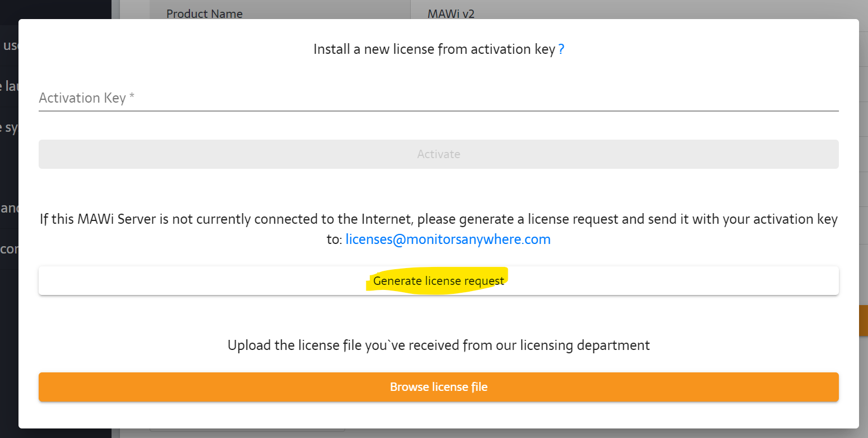The width and height of the screenshot is (868, 438).
Task: Click the MAWi v2 value cell
Action: click(451, 13)
